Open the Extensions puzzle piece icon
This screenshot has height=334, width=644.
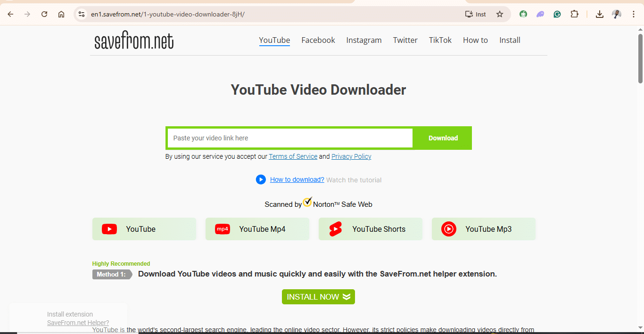[574, 14]
